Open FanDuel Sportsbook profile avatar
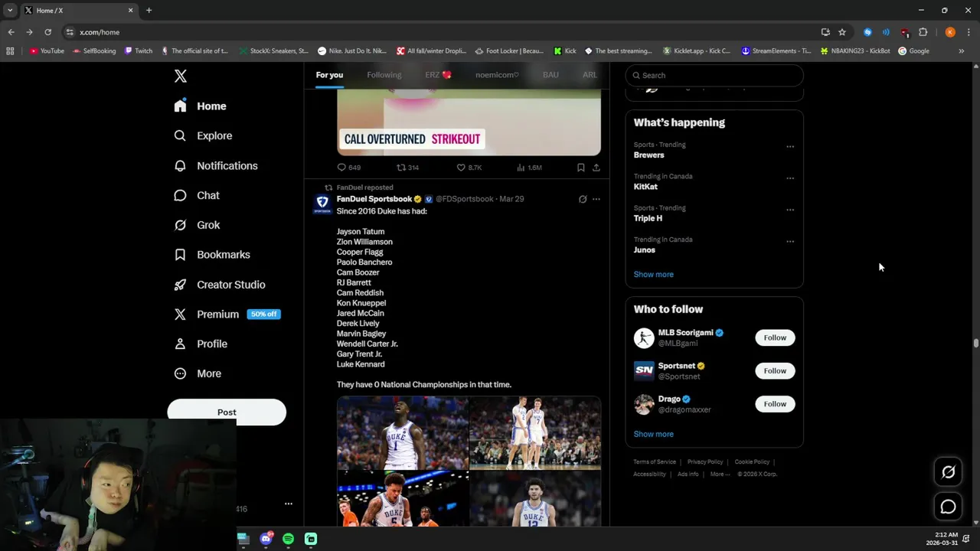This screenshot has height=551, width=980. [x=322, y=204]
